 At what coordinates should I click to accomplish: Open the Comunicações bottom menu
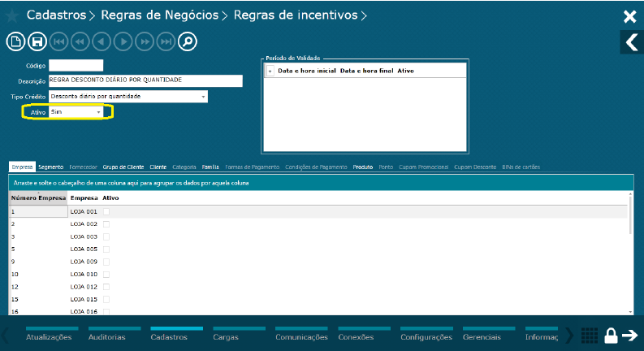301,335
